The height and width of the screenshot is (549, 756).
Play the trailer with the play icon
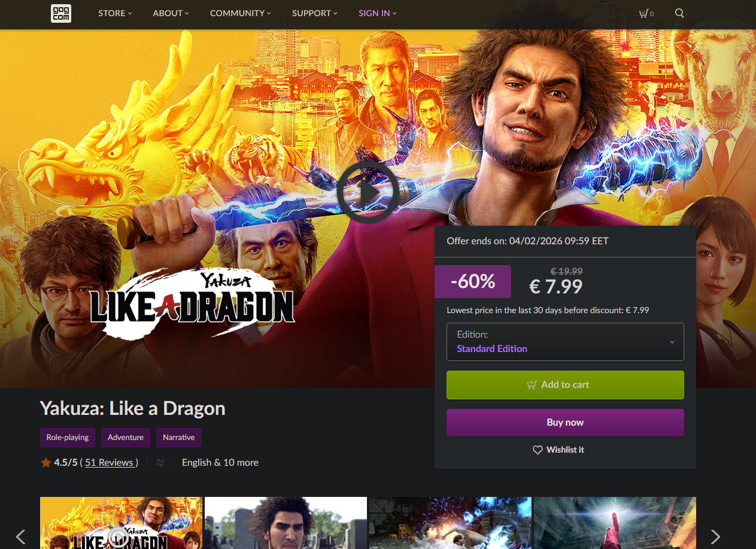[x=368, y=192]
